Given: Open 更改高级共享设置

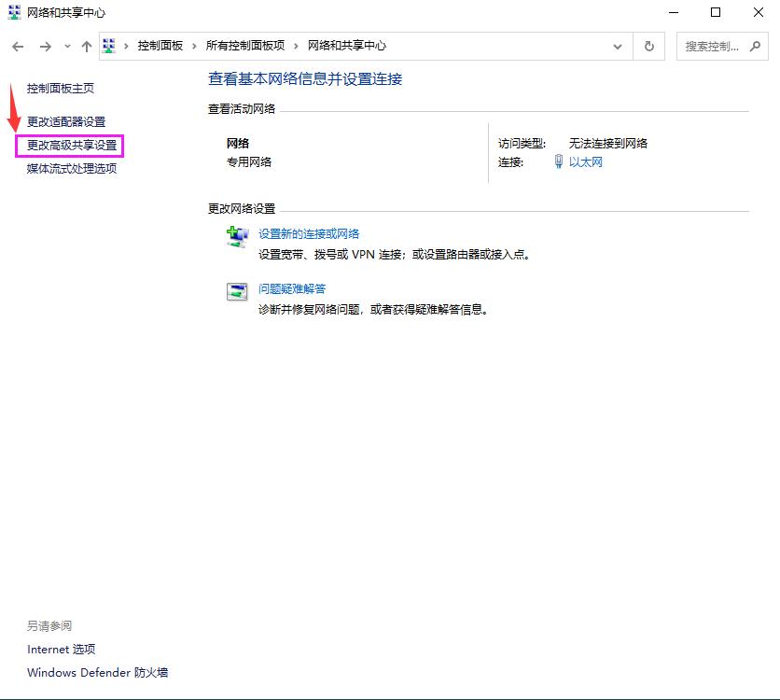Looking at the screenshot, I should coord(68,145).
